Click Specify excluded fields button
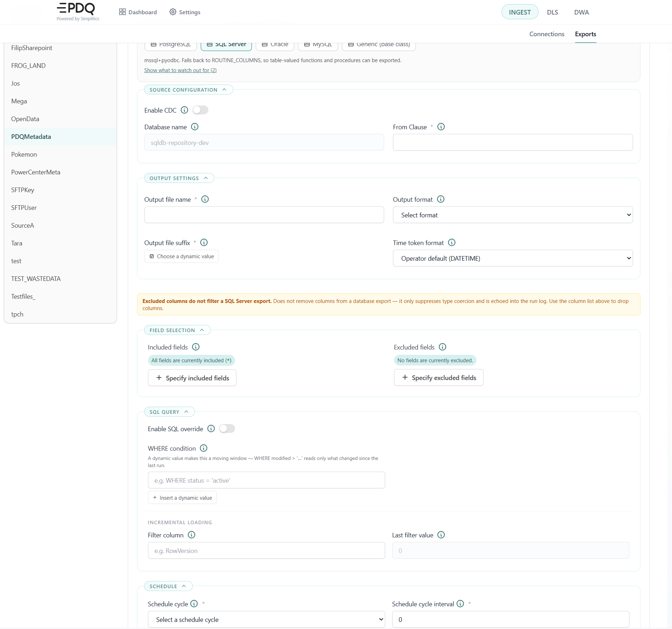The width and height of the screenshot is (672, 629). coord(438,378)
